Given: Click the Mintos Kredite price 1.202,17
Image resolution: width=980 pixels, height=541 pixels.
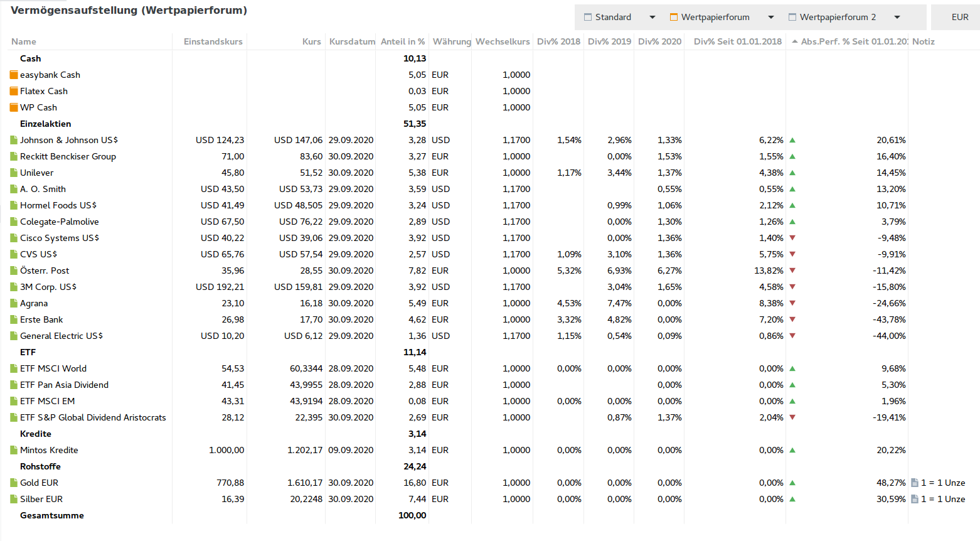Looking at the screenshot, I should [305, 450].
